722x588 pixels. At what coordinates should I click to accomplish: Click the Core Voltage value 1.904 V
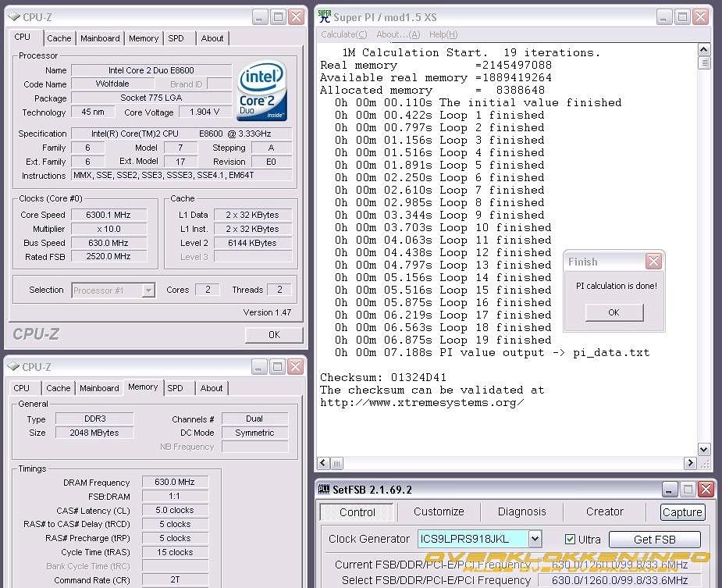(205, 112)
